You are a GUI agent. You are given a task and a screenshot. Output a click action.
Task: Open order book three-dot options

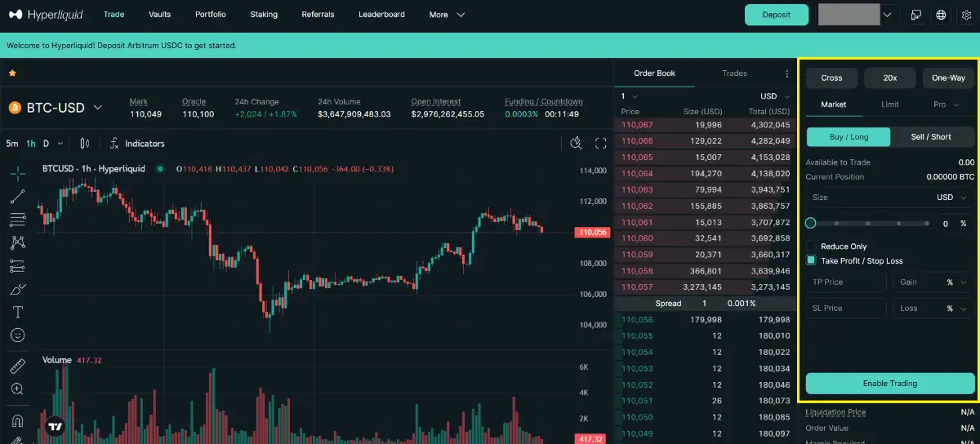click(x=787, y=73)
